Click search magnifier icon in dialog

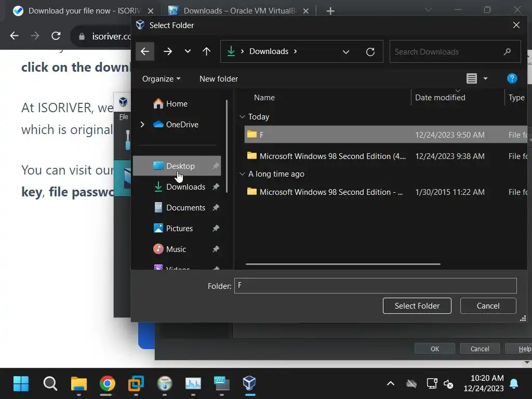[507, 51]
